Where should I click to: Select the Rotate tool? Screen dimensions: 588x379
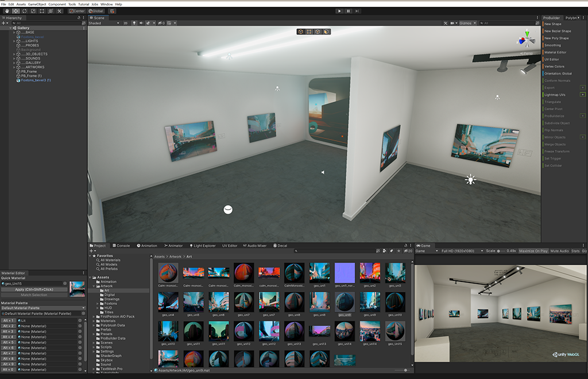click(x=24, y=11)
